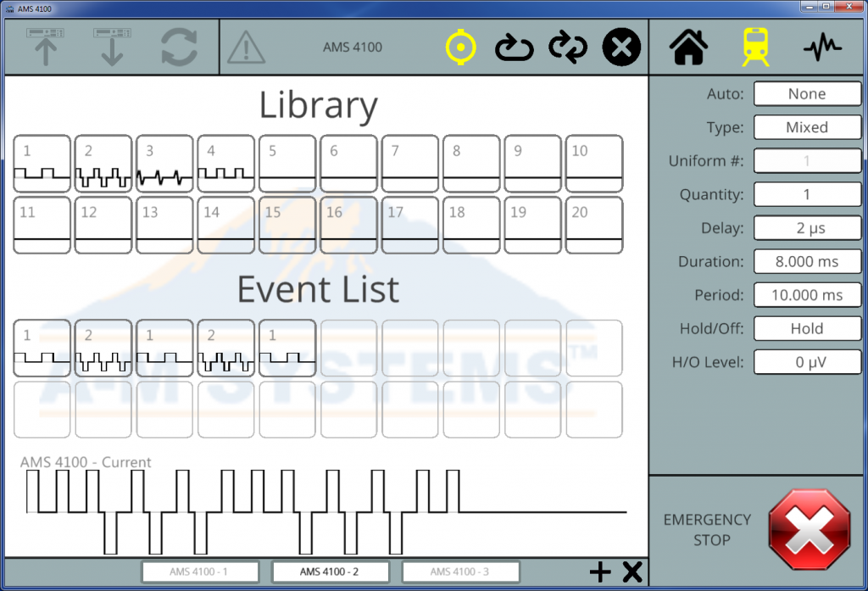Open the pulse waveform icon
The image size is (868, 591).
point(822,47)
